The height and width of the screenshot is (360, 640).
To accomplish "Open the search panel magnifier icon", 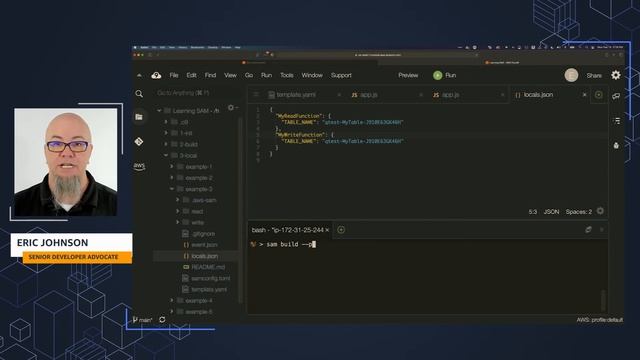I will (x=139, y=94).
